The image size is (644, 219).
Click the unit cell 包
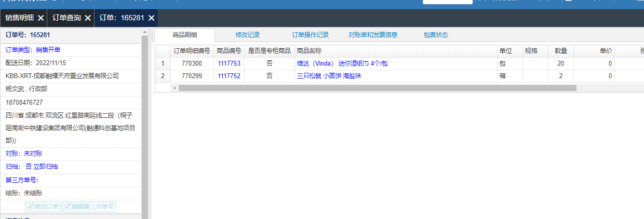pyautogui.click(x=510, y=63)
